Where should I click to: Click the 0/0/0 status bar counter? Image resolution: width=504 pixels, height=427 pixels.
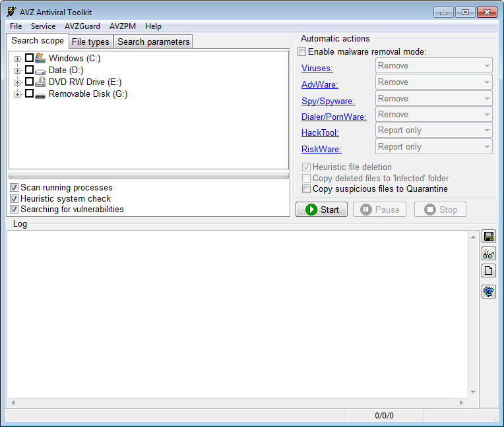tap(384, 416)
